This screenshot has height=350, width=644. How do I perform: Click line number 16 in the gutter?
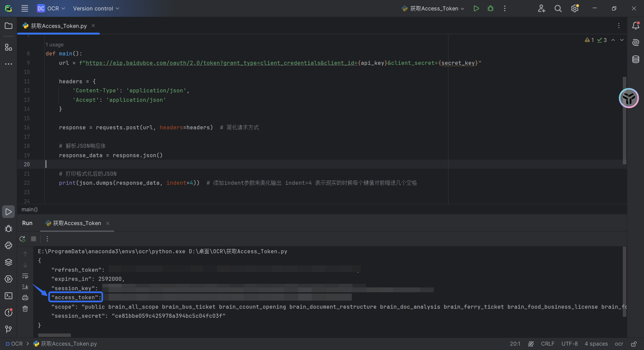pyautogui.click(x=27, y=128)
